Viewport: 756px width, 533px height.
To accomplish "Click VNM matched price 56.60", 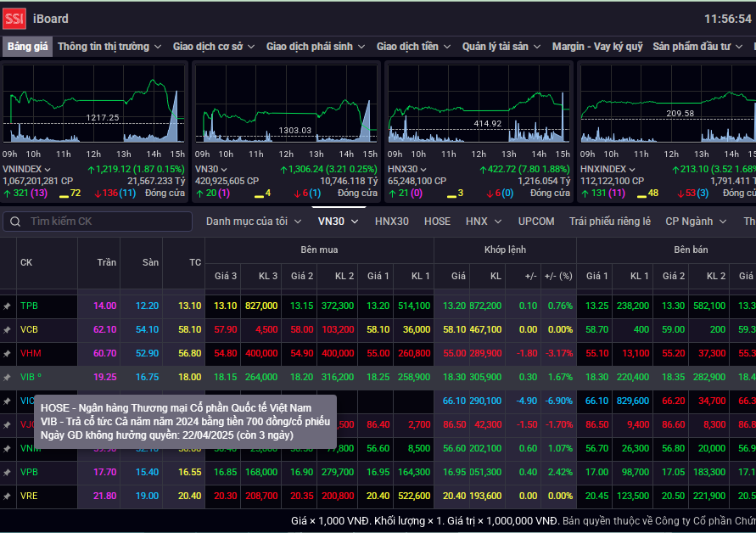I will pos(455,449).
